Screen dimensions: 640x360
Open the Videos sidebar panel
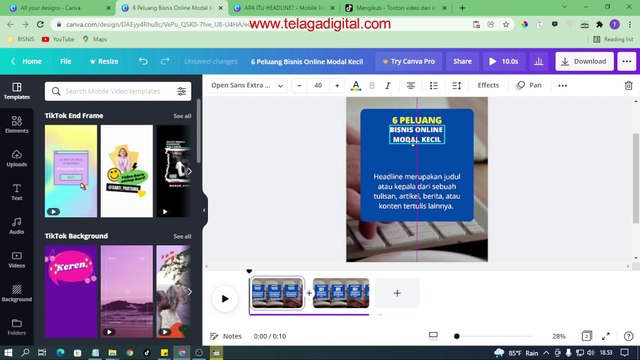[17, 260]
